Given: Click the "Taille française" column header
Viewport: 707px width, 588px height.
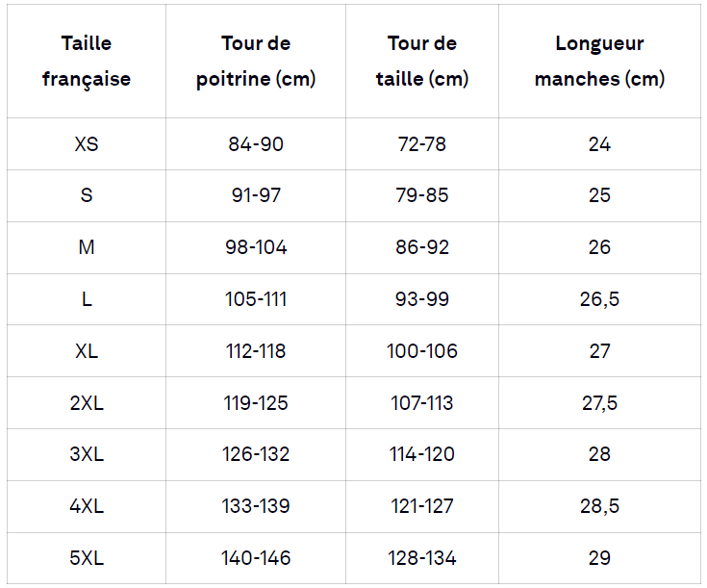Looking at the screenshot, I should point(87,62).
